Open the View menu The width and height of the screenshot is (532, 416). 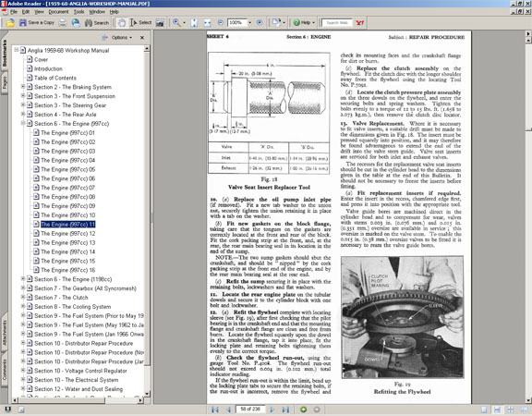tap(39, 11)
